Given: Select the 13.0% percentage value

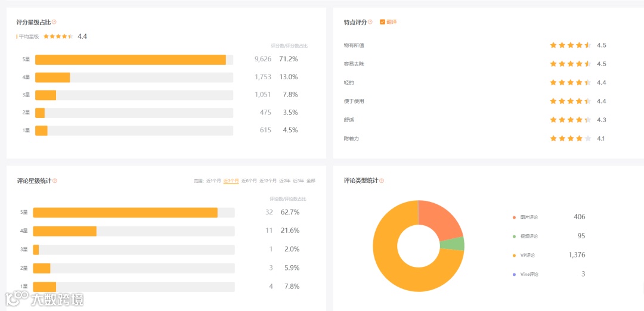Looking at the screenshot, I should [289, 77].
